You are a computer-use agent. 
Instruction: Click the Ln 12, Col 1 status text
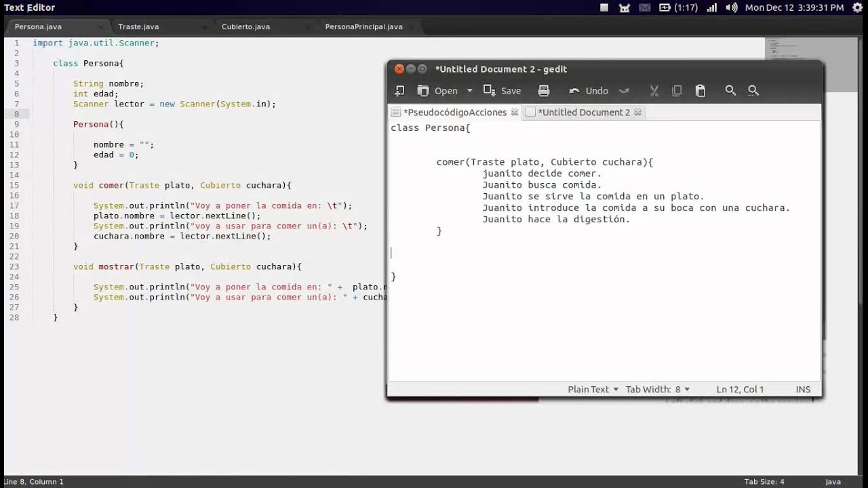(x=740, y=389)
